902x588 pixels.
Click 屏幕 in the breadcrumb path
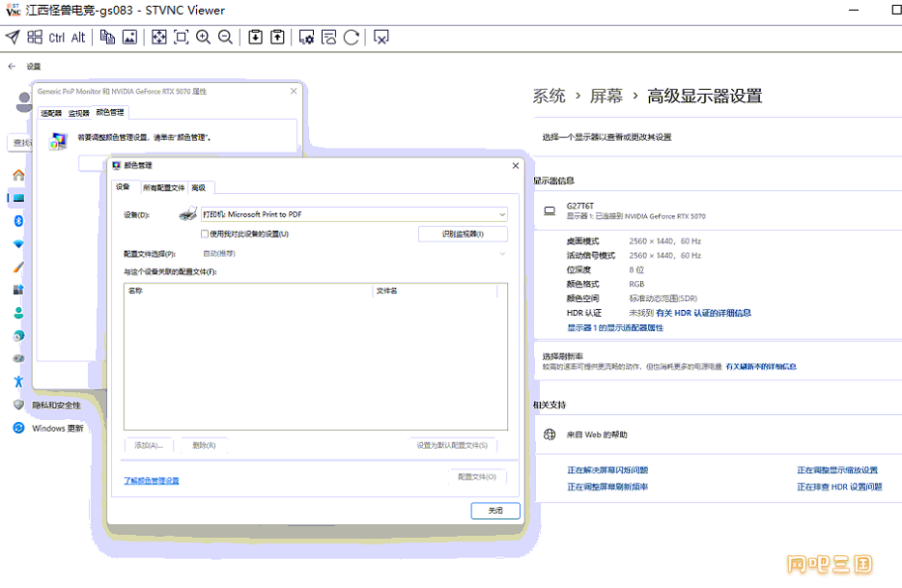606,97
